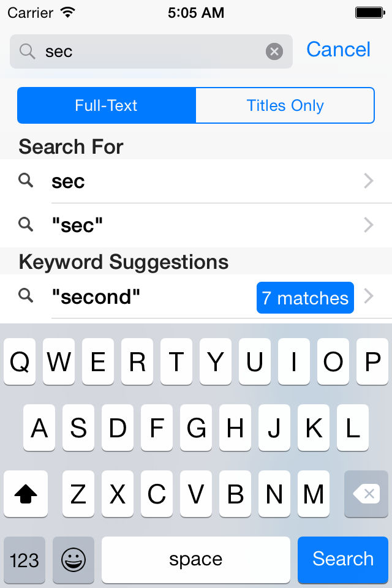This screenshot has width=392, height=588.
Task: Switch keyboard to 123 numbers mode
Action: pyautogui.click(x=24, y=559)
